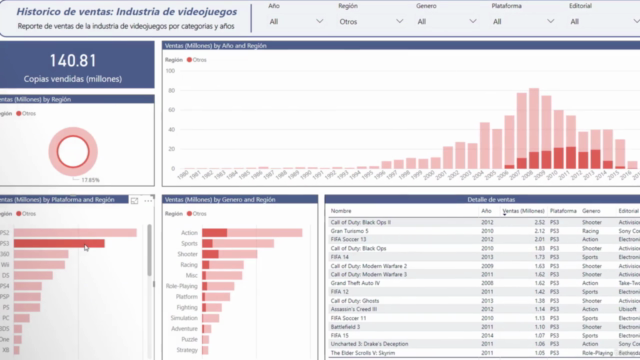Select The Elder Scrolls V: Skyrim row

coord(484,353)
